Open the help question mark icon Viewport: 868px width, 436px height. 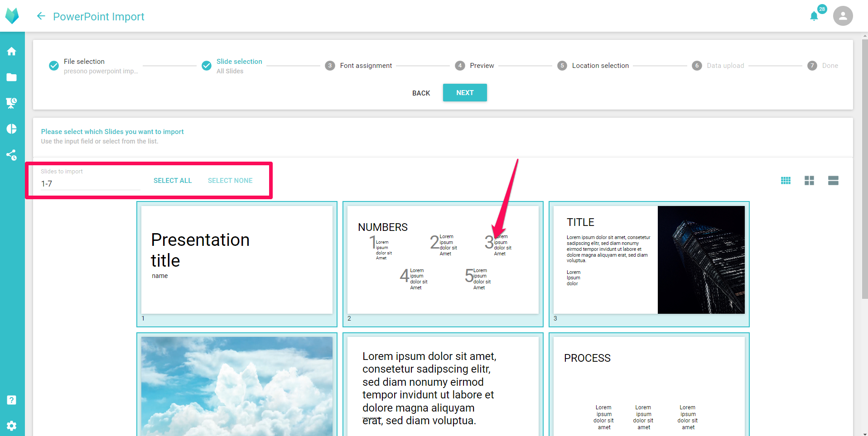click(x=12, y=400)
